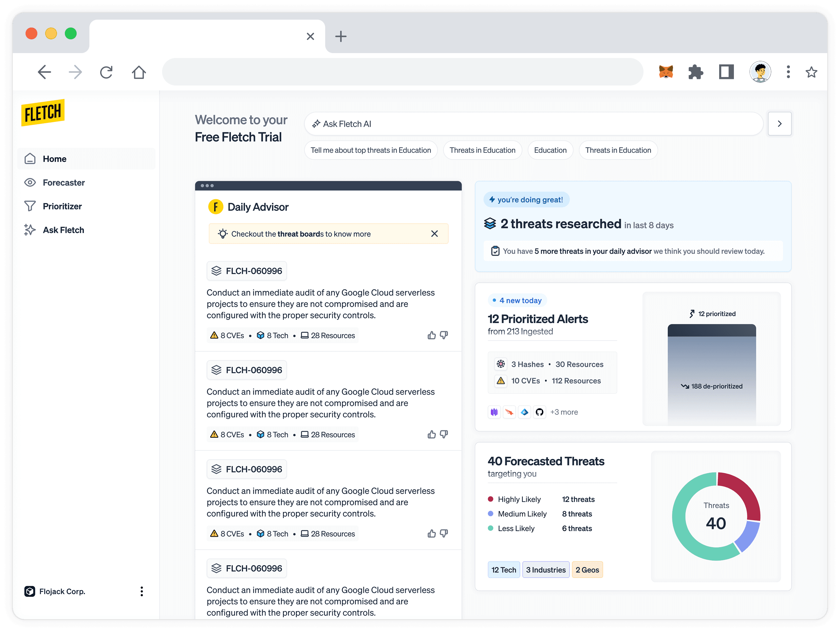Click the purple striped integration icon
The height and width of the screenshot is (632, 840).
(x=494, y=412)
